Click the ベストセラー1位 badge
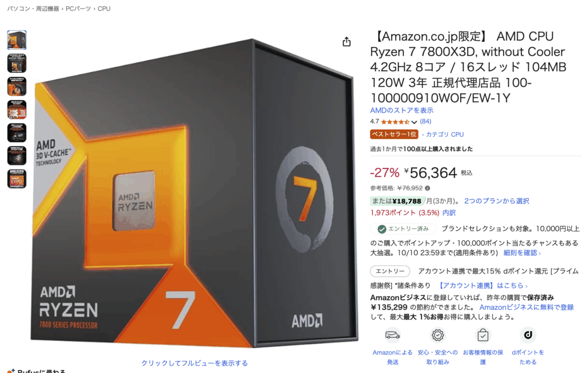 394,134
